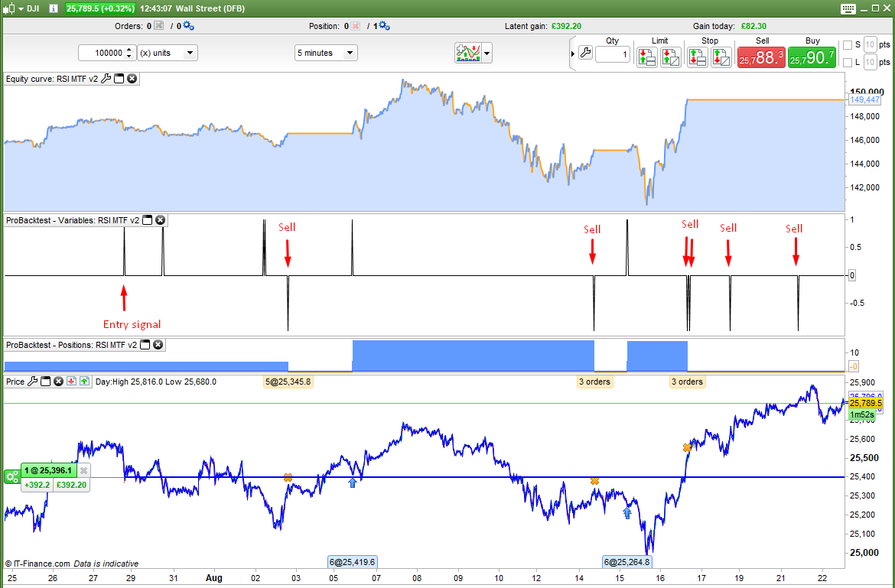This screenshot has height=588, width=895.
Task: Select ProBacktest - Variables: RSI MTF v2 title
Action: (x=73, y=220)
